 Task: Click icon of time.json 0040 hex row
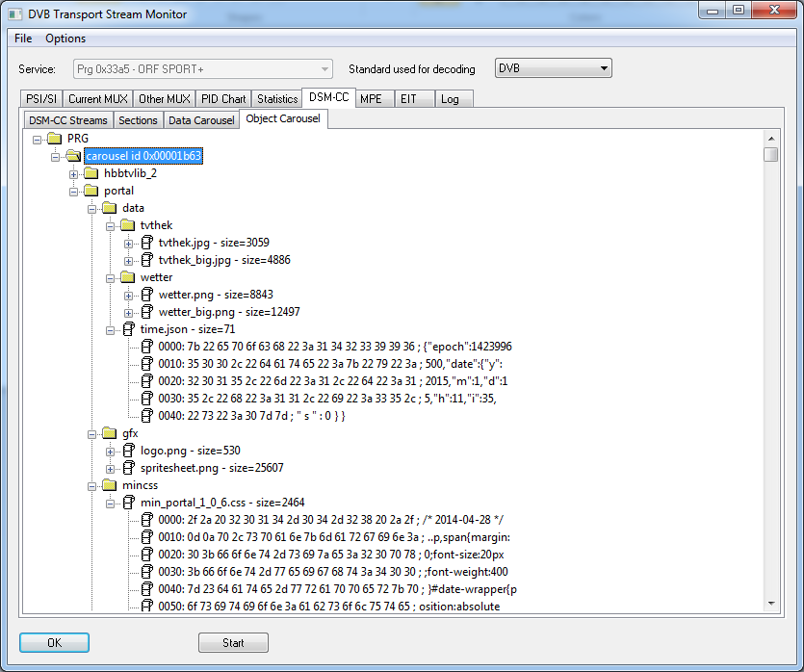coord(146,416)
